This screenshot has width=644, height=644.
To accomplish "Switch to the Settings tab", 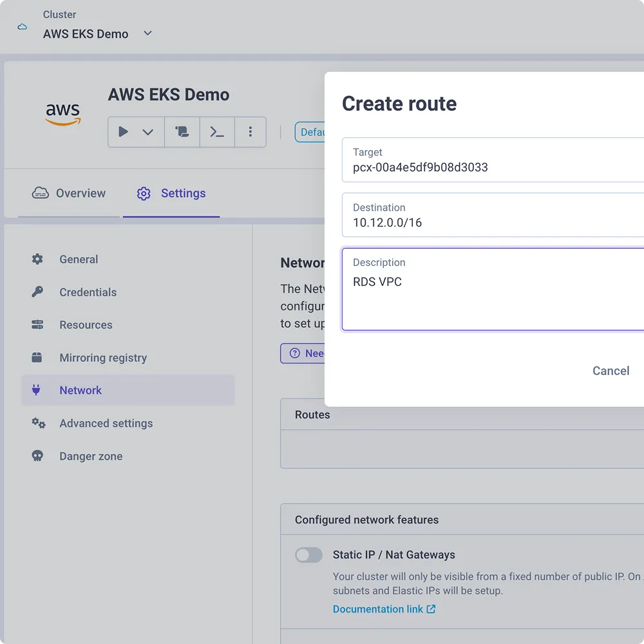I will pos(171,193).
